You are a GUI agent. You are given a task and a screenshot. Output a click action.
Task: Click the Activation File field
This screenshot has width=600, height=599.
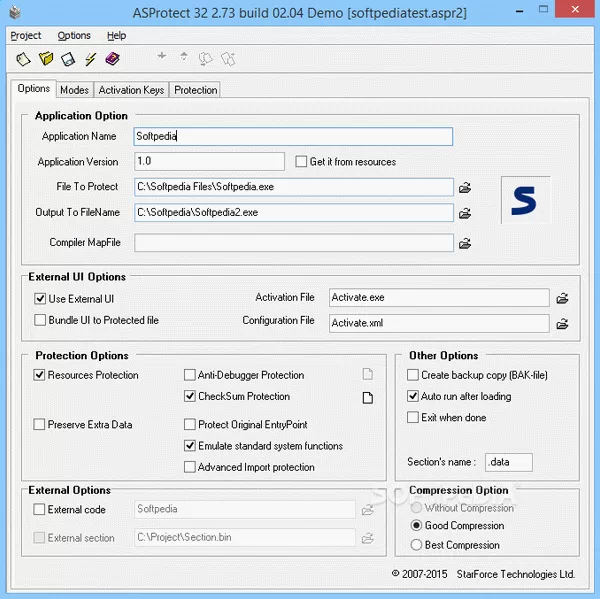click(439, 297)
